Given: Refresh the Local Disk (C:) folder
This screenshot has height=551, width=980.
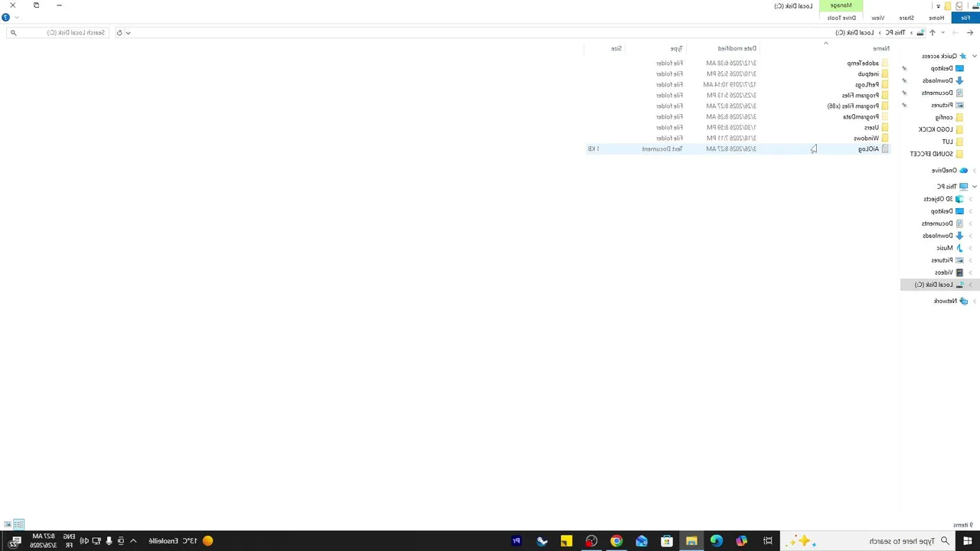Looking at the screenshot, I should point(119,32).
